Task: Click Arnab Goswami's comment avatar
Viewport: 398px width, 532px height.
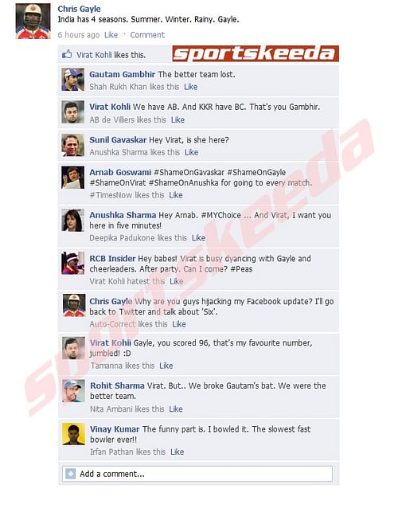Action: 73,178
